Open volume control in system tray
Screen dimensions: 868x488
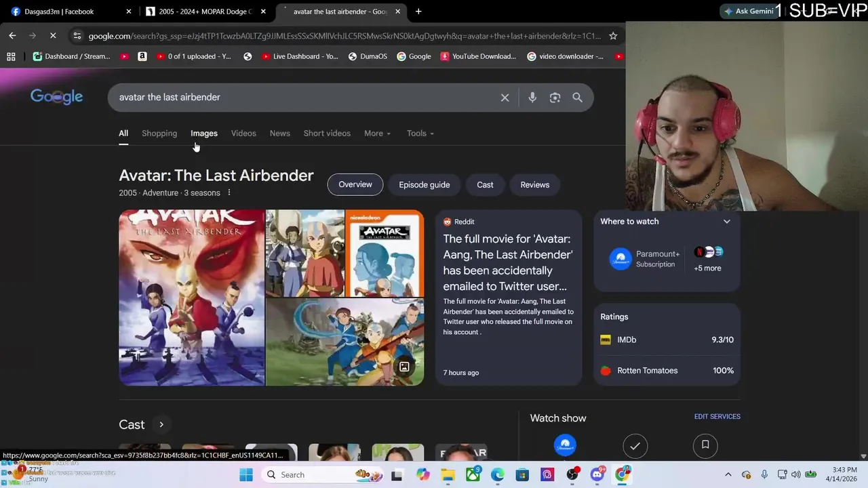pos(796,474)
